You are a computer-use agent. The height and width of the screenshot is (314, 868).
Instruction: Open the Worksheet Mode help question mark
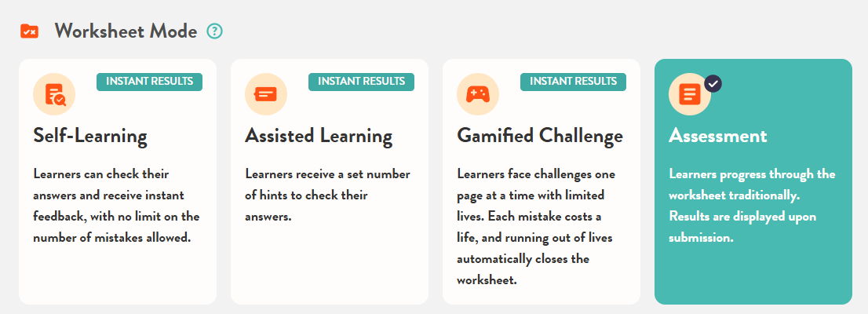tap(214, 31)
